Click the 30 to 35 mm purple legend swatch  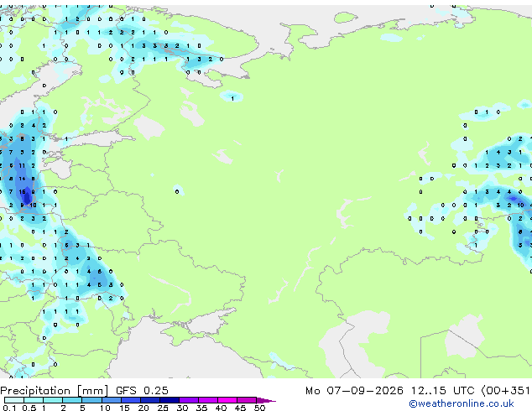[189, 400]
